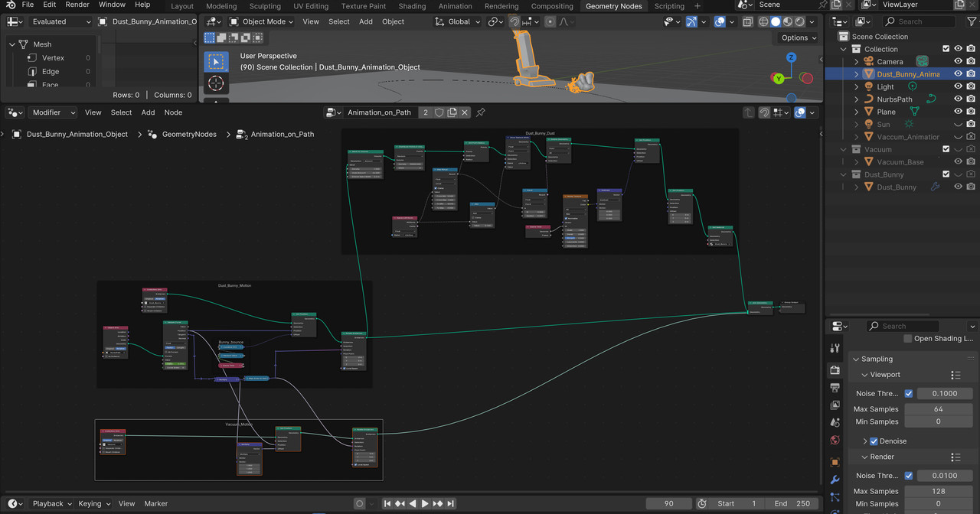980x514 pixels.
Task: Click the Options button in the viewport
Action: click(x=794, y=37)
